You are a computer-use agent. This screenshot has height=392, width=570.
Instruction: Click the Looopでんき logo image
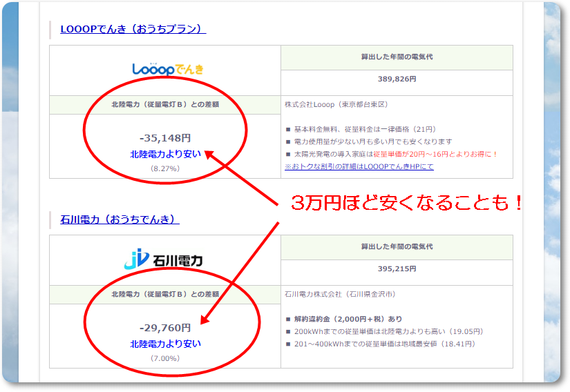[168, 69]
